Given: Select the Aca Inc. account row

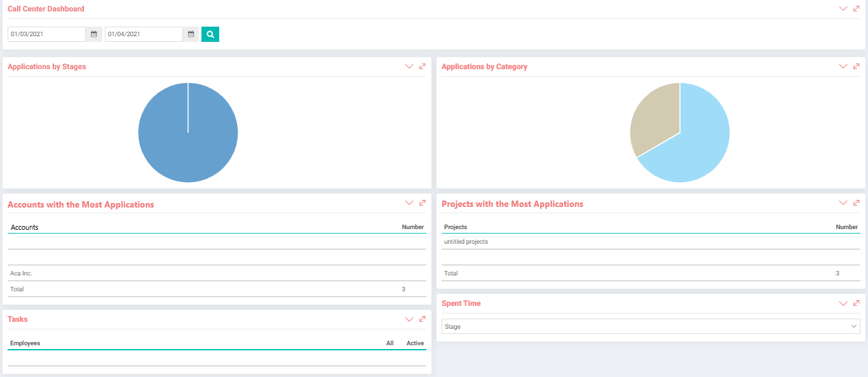Looking at the screenshot, I should click(217, 274).
